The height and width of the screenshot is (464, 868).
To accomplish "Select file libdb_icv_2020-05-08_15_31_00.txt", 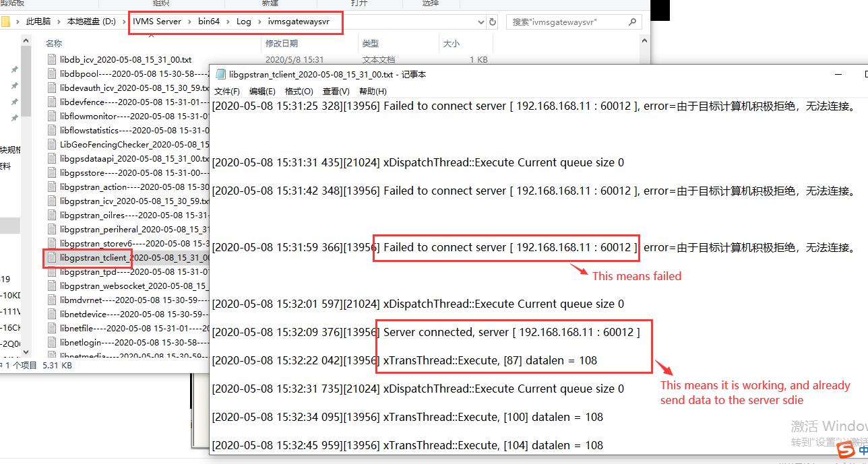I will point(125,59).
